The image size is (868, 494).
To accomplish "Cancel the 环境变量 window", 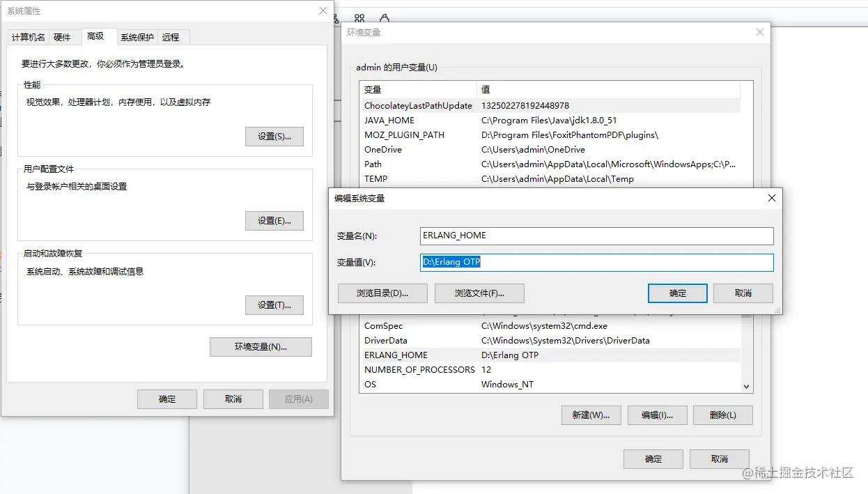I will [720, 459].
